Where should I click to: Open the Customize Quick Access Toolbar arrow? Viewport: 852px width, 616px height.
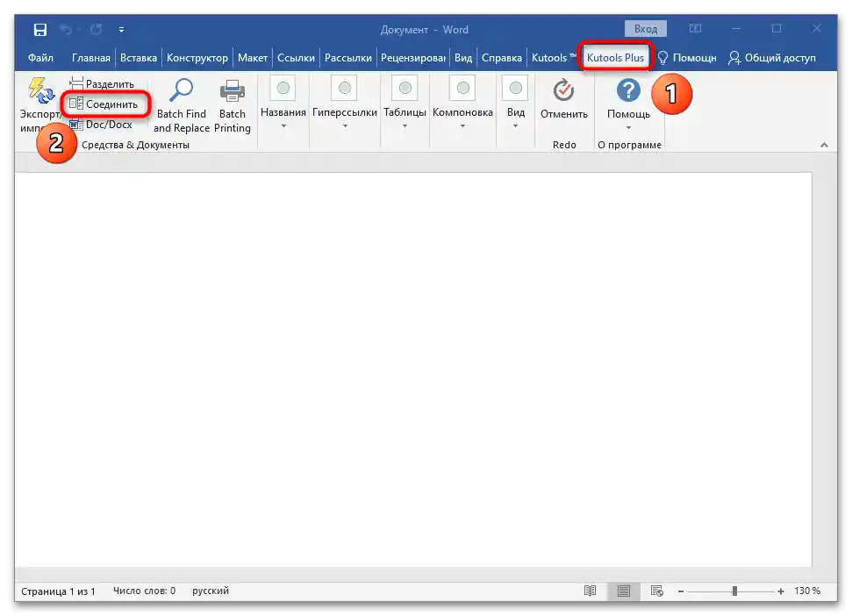(122, 30)
